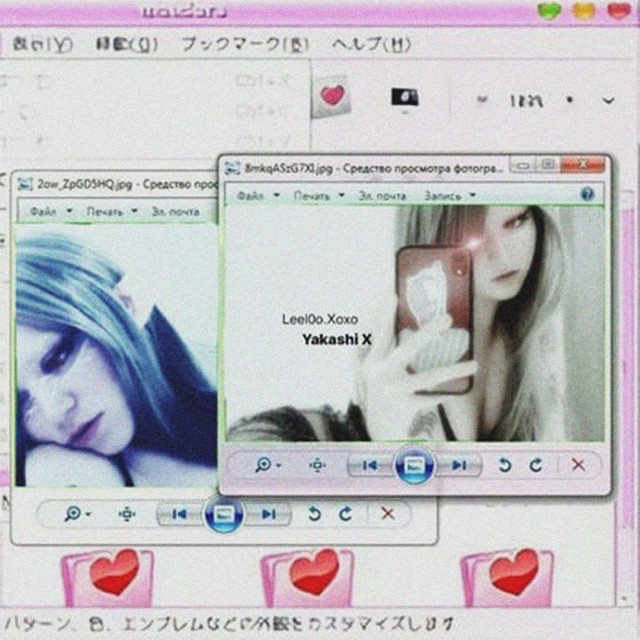
Task: Rotate image clockwise in front viewer
Action: [536, 465]
